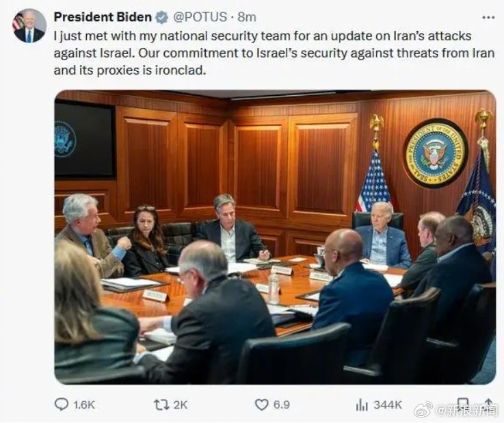504x423 pixels.
Task: Click the @POTUS handle link
Action: tap(199, 17)
